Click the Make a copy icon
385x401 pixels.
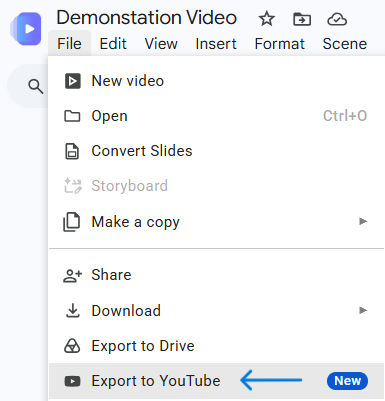pyautogui.click(x=72, y=222)
